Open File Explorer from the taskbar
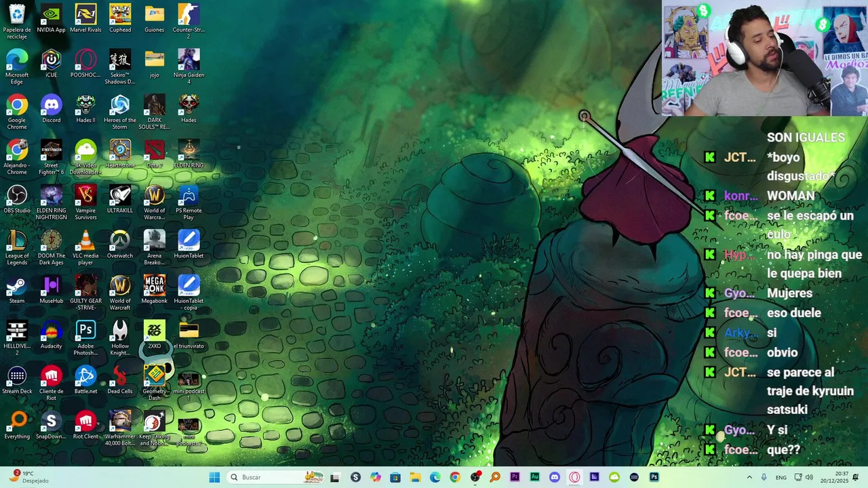868x488 pixels. click(415, 477)
